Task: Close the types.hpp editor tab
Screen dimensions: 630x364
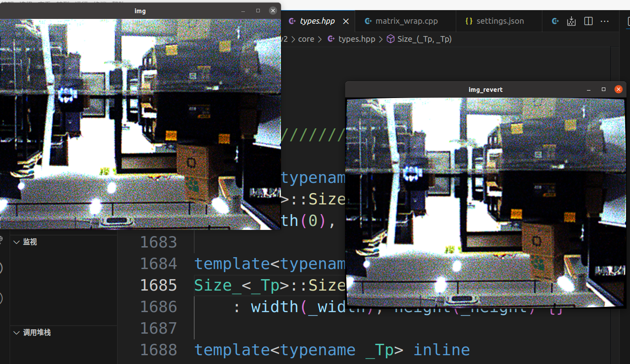Action: click(x=346, y=21)
